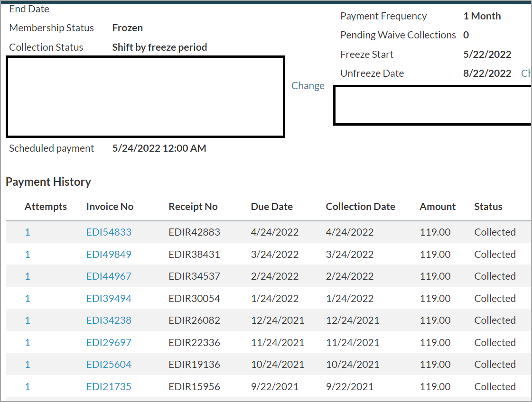This screenshot has width=532, height=402.
Task: Click scheduled payment 5/24/2022 12:00 AM value
Action: (x=159, y=148)
